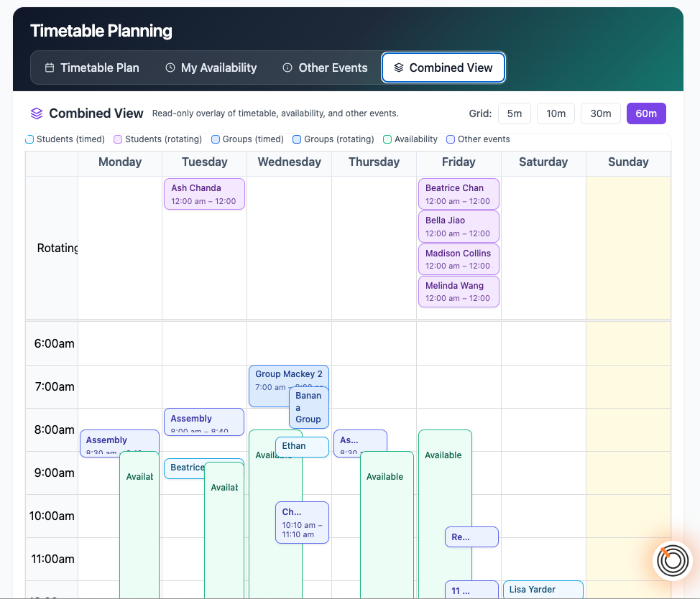Click Monday's Available block
700x599 pixels.
point(139,524)
